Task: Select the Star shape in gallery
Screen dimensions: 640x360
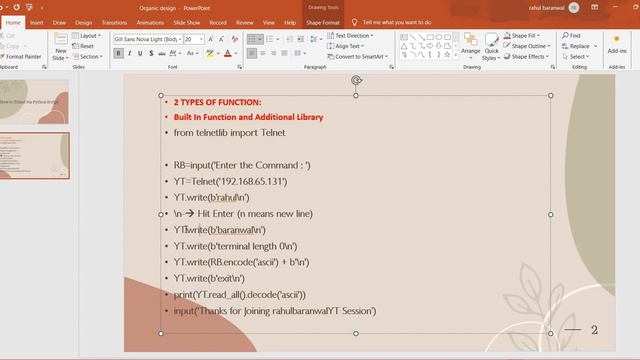Action: point(447,55)
